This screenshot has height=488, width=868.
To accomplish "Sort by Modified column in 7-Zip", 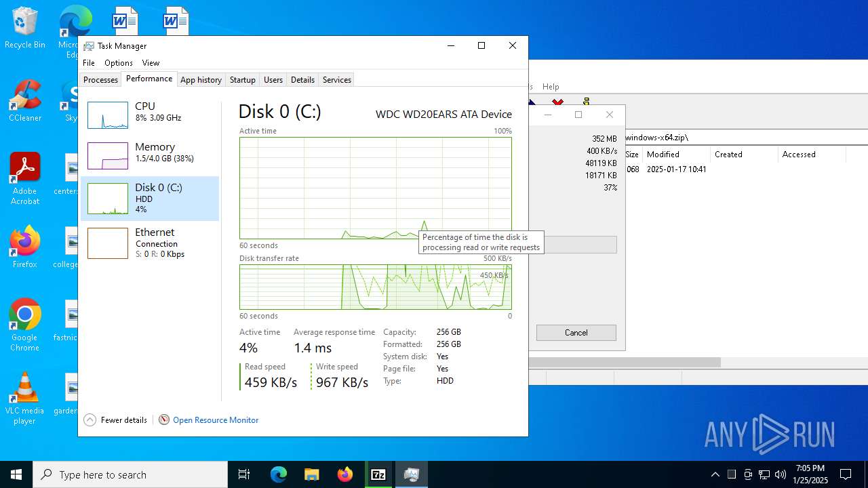I will [x=675, y=155].
